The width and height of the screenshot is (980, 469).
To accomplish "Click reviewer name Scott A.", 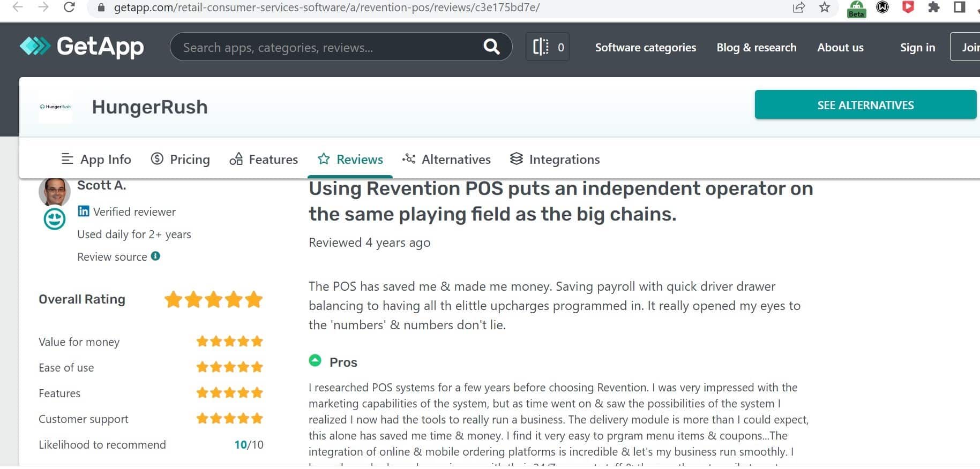I will [102, 185].
